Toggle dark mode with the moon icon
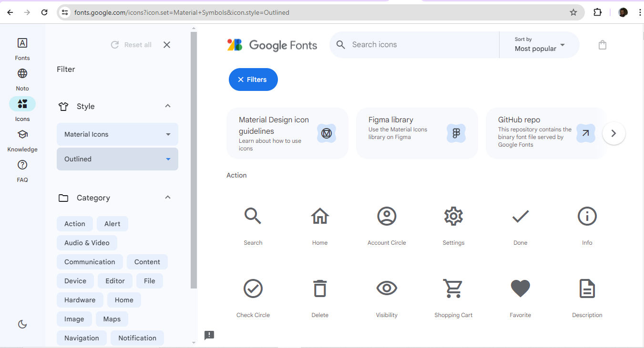Viewport: 644px width, 348px height. (x=22, y=324)
